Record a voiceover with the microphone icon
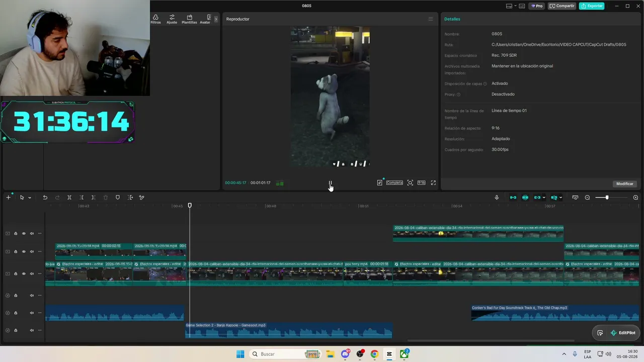 (x=497, y=198)
